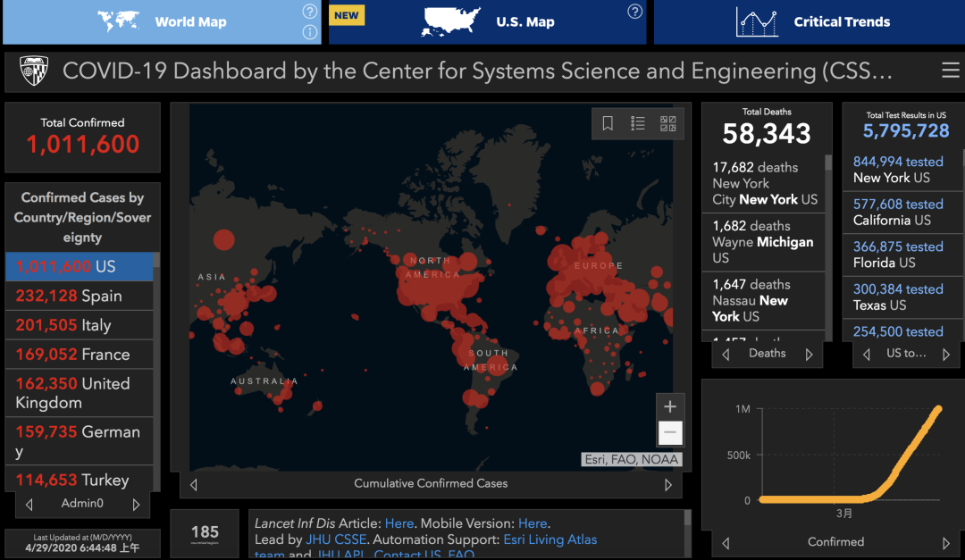The width and height of the screenshot is (965, 560).
Task: Open the Mobile Version 'Here' link
Action: [533, 523]
